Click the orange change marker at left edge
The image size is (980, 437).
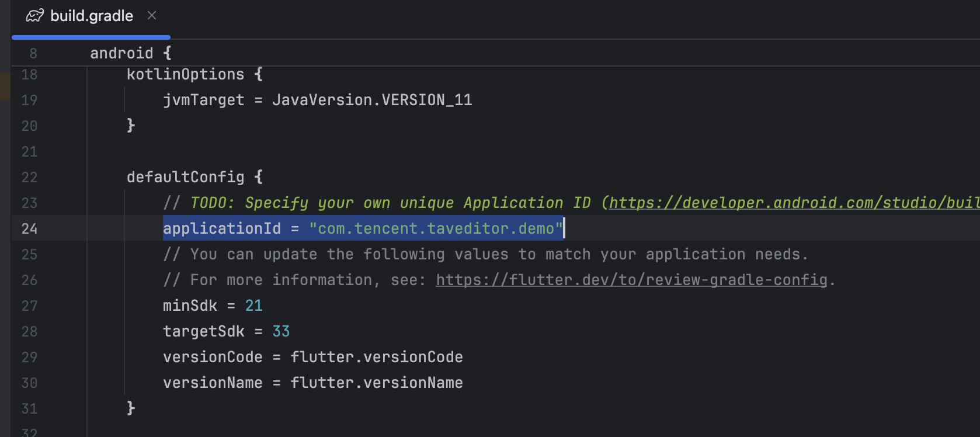pos(5,86)
